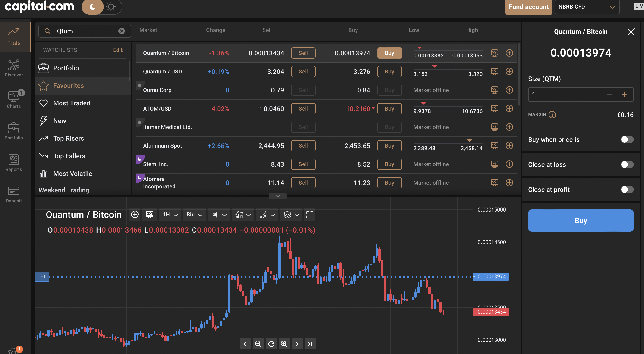Increase order size with plus
This screenshot has width=644, height=354.
click(624, 95)
